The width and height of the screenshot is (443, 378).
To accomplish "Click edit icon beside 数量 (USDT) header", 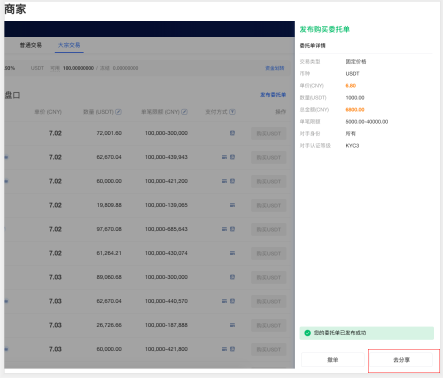I will (x=118, y=112).
